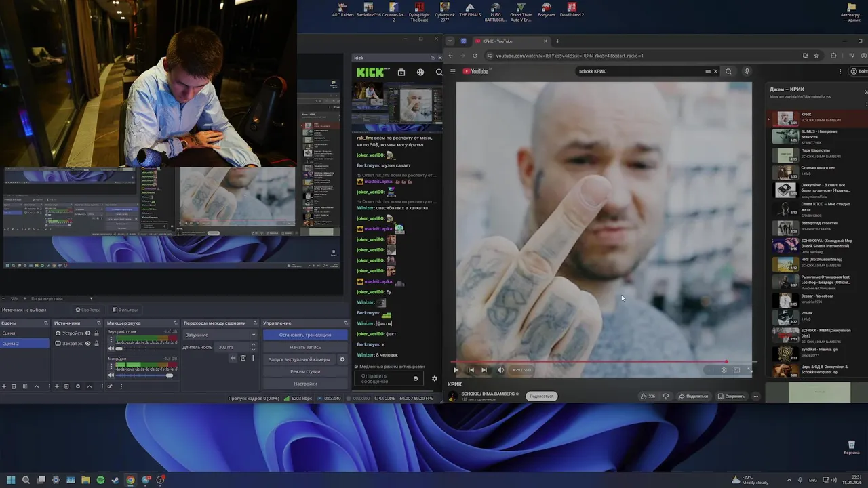This screenshot has height=488, width=868.
Task: Toggle YouTube theater mode button
Action: tap(736, 370)
